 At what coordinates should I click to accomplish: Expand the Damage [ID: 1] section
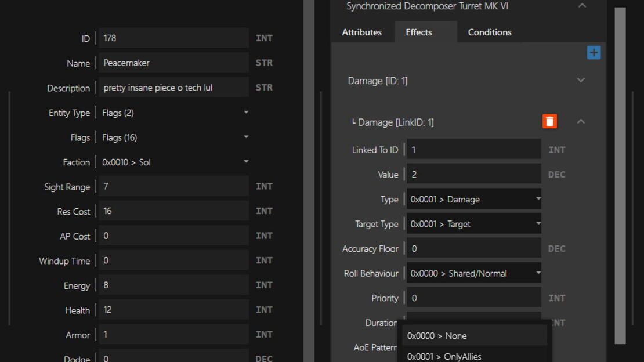581,80
